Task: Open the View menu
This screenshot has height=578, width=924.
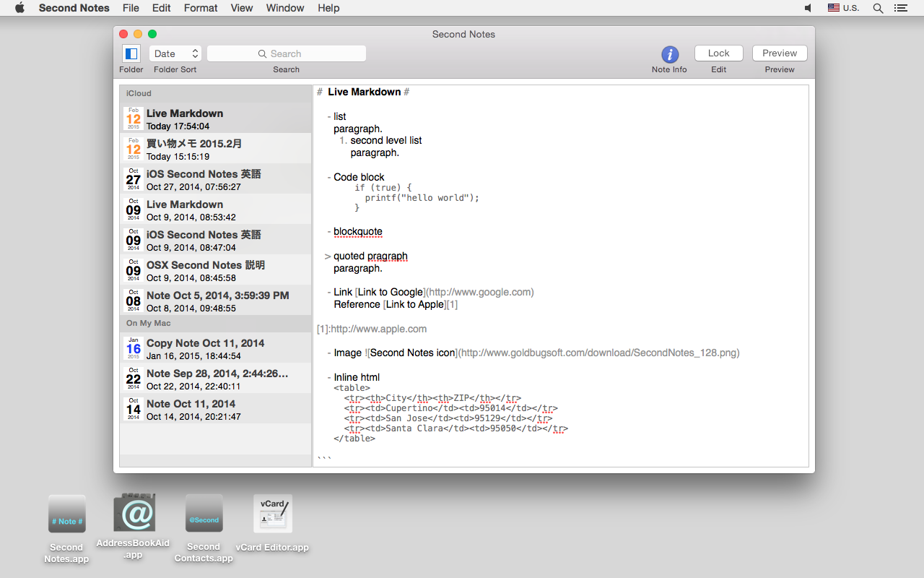Action: [x=242, y=8]
